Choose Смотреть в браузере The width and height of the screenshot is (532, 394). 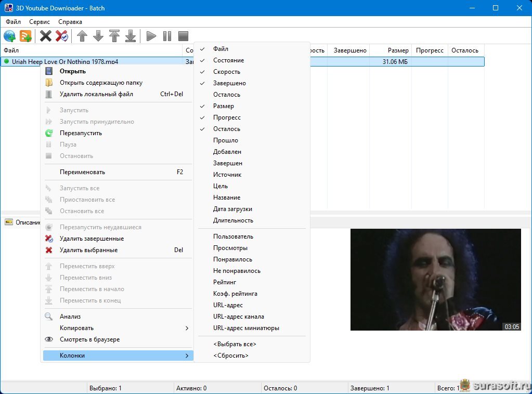118,339
